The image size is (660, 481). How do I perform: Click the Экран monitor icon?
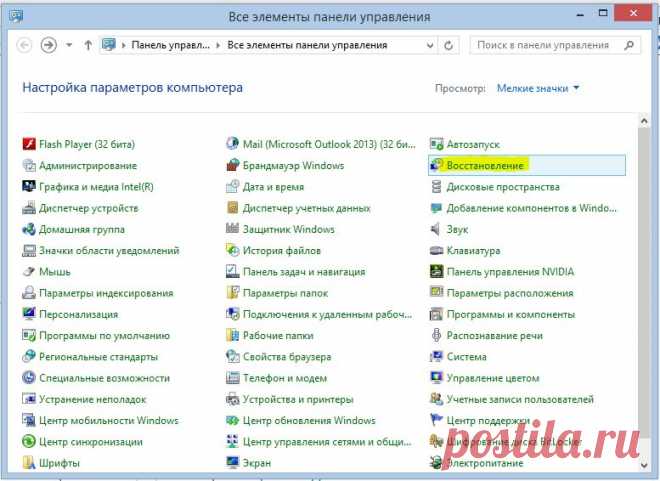[232, 463]
